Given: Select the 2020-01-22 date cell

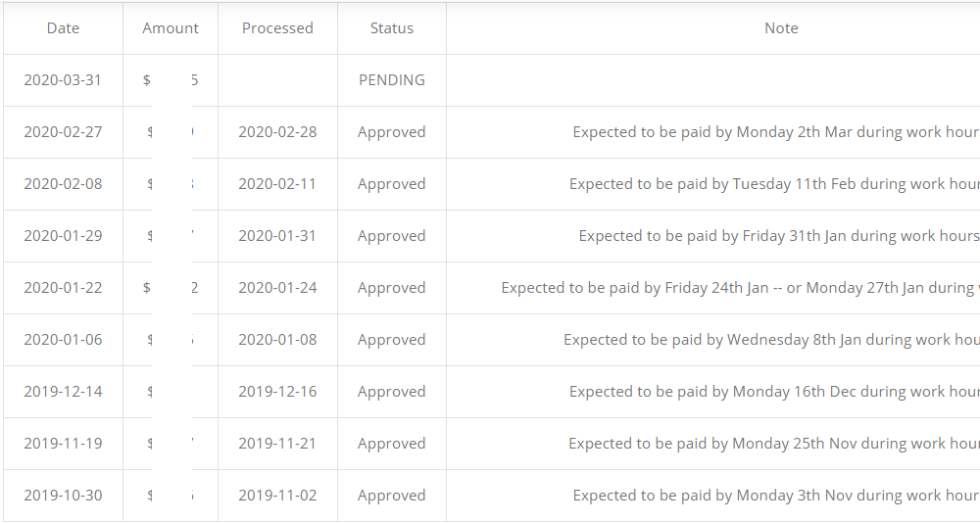Looking at the screenshot, I should point(63,287).
